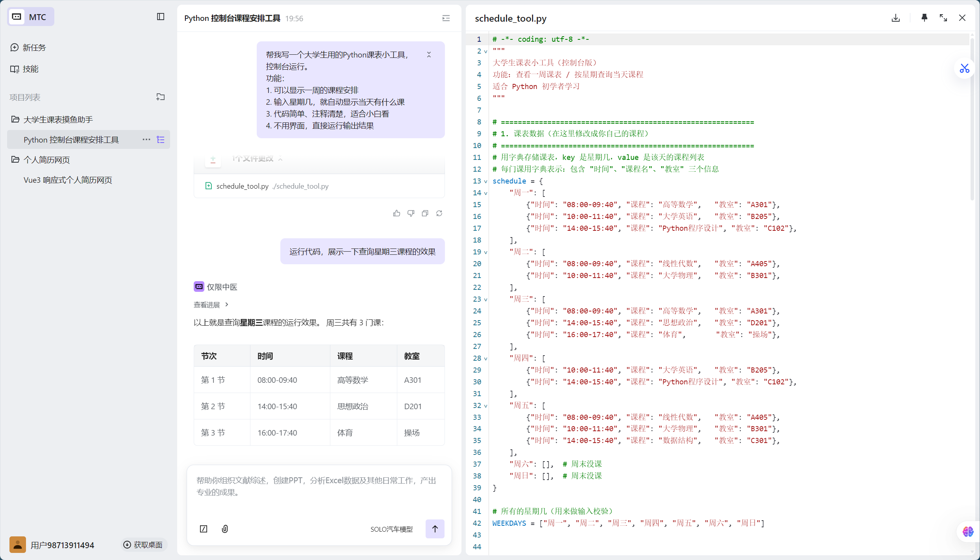Attach a file with paperclip icon
This screenshot has height=560, width=980.
tap(225, 528)
